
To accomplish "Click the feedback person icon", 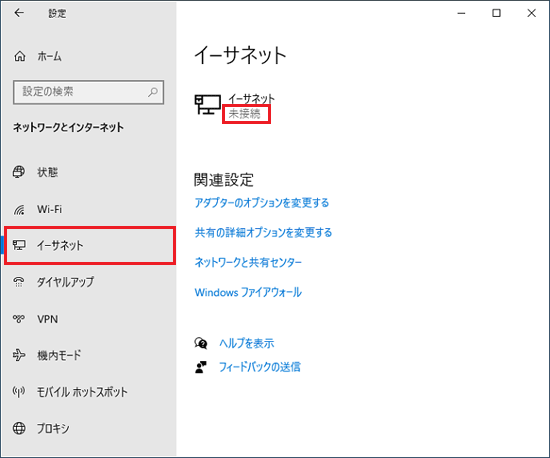I will coord(201,367).
